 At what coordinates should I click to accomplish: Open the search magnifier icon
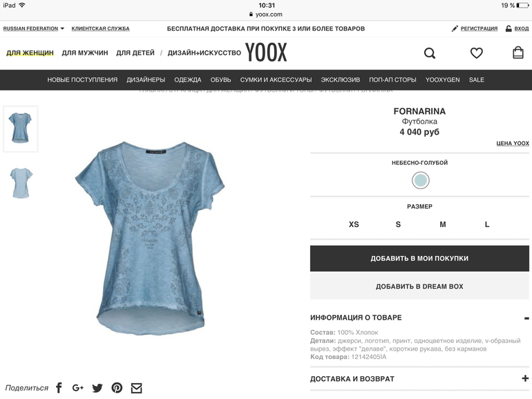tap(430, 53)
